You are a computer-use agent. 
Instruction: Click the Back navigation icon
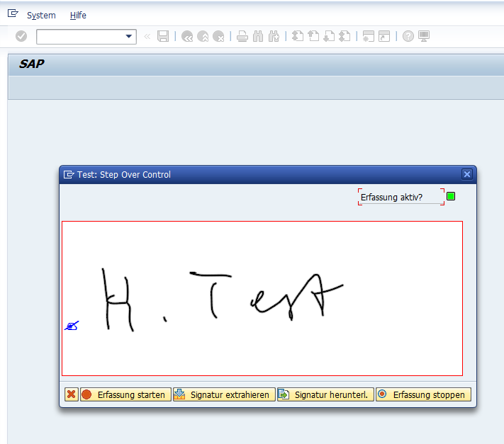pos(187,36)
